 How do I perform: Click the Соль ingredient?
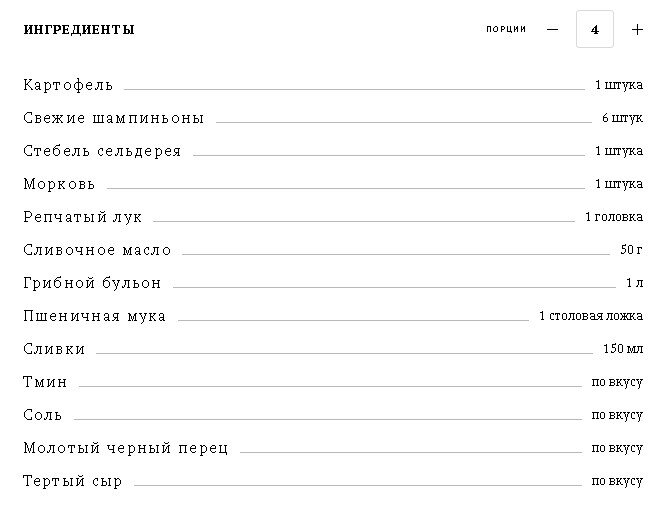43,415
